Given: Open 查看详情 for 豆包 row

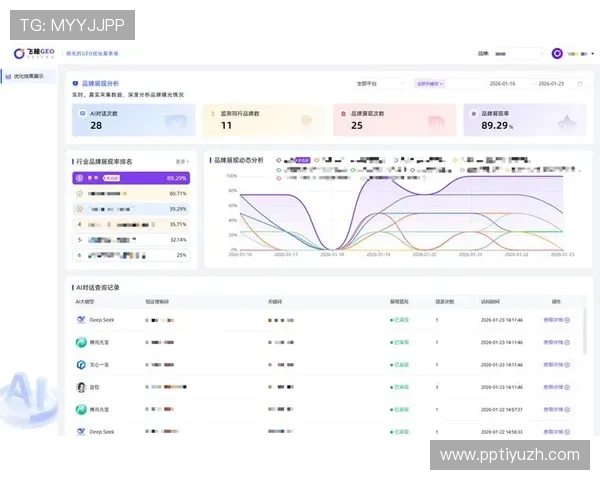Looking at the screenshot, I should click(556, 387).
